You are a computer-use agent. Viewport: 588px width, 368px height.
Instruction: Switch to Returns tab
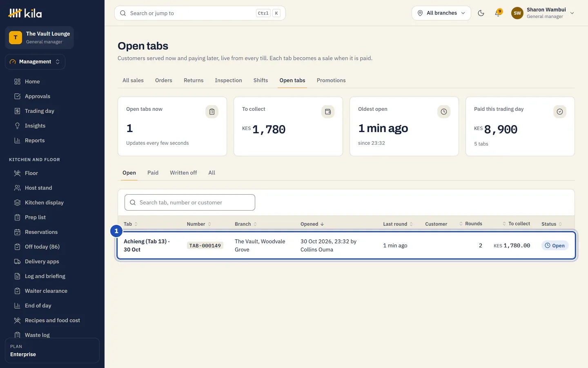click(x=194, y=81)
